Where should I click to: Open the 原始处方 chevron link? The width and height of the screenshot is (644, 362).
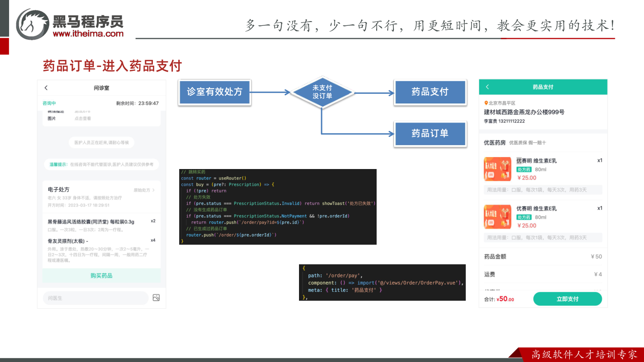click(x=144, y=190)
